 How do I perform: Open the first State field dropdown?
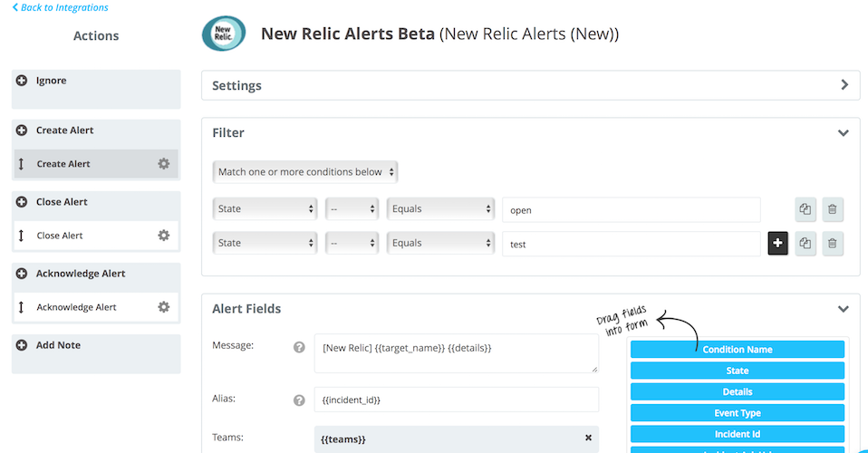tap(265, 209)
